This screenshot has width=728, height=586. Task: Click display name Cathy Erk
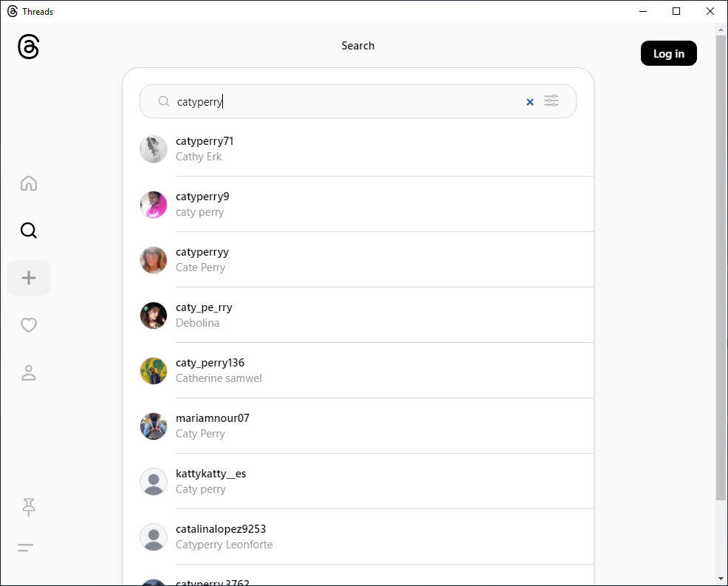(199, 157)
